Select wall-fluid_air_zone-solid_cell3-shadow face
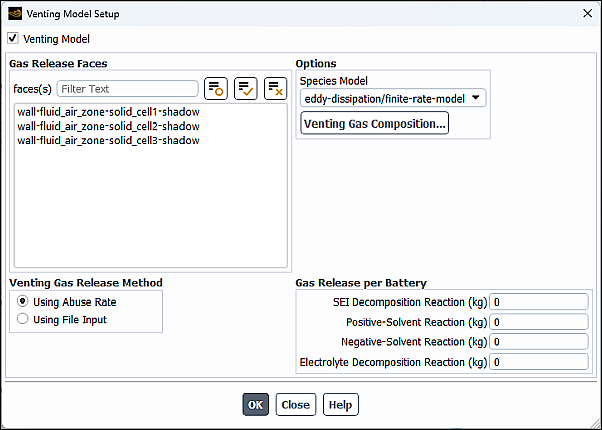This screenshot has width=602, height=430. click(x=109, y=141)
